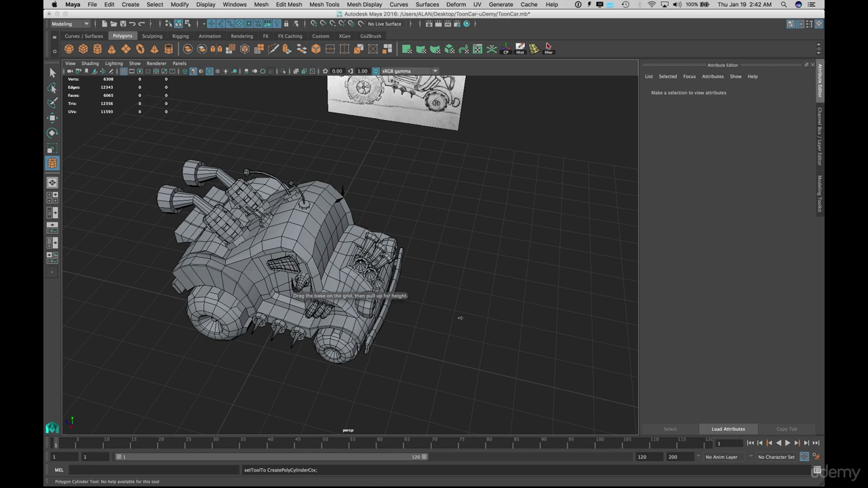Image resolution: width=868 pixels, height=488 pixels.
Task: Click the Undo arrow icon
Action: pos(132,24)
